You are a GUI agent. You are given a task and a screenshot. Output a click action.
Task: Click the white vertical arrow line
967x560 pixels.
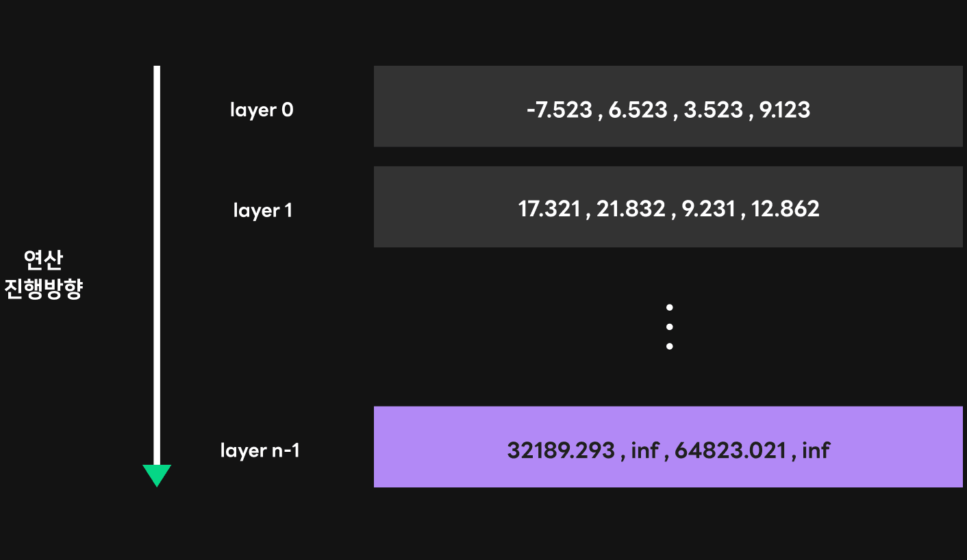[x=157, y=266]
